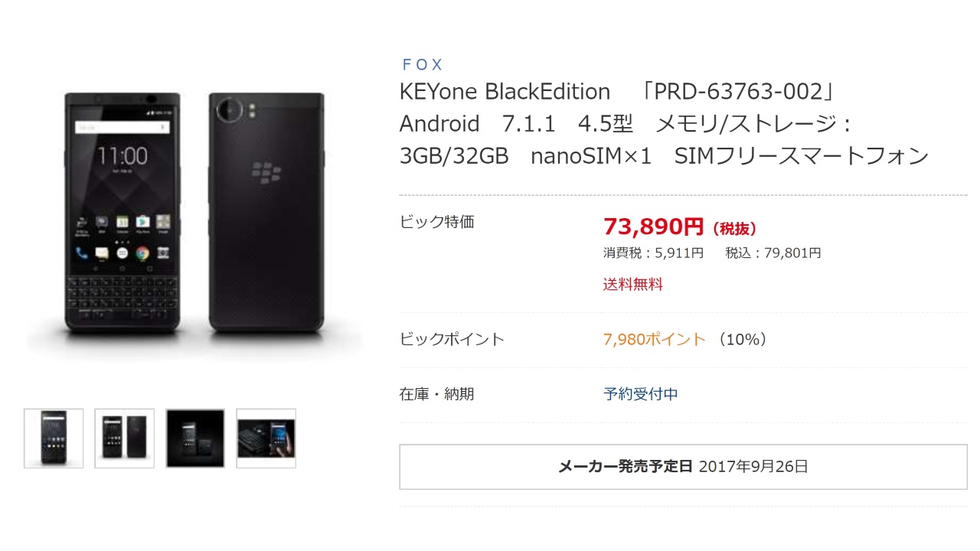This screenshot has height=551, width=980.
Task: Click the rear camera lens in image
Action: tap(229, 110)
